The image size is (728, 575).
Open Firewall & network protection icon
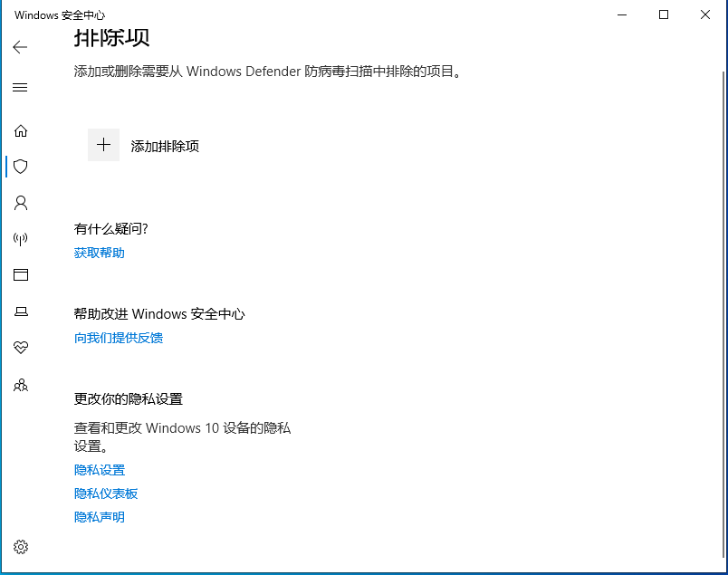(21, 239)
